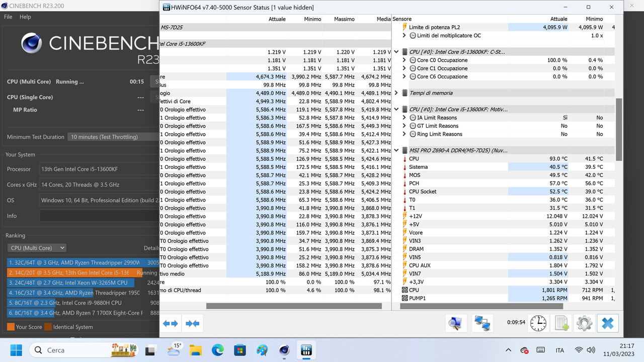The image size is (644, 362).
Task: Collapse CPU C-State sensor group
Action: (x=396, y=52)
